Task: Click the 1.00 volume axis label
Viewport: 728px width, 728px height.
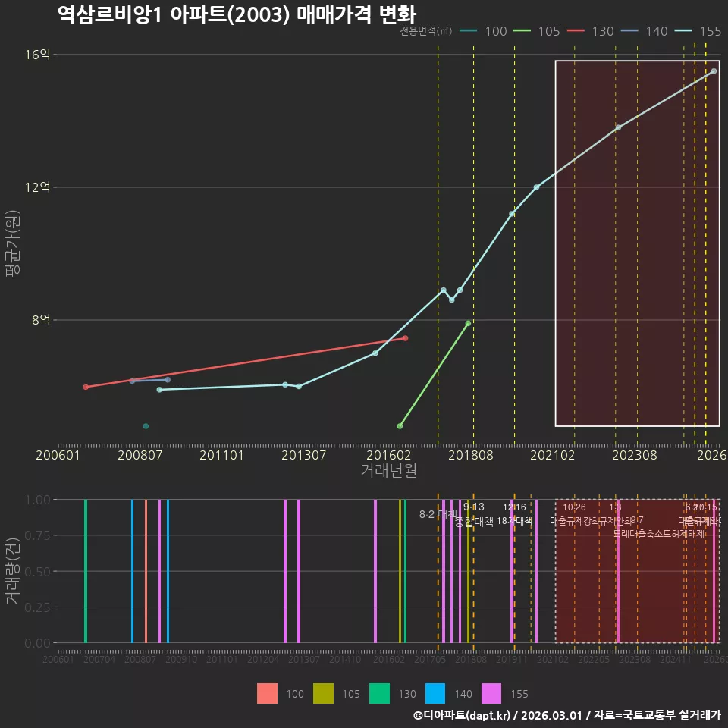Action: [38, 500]
